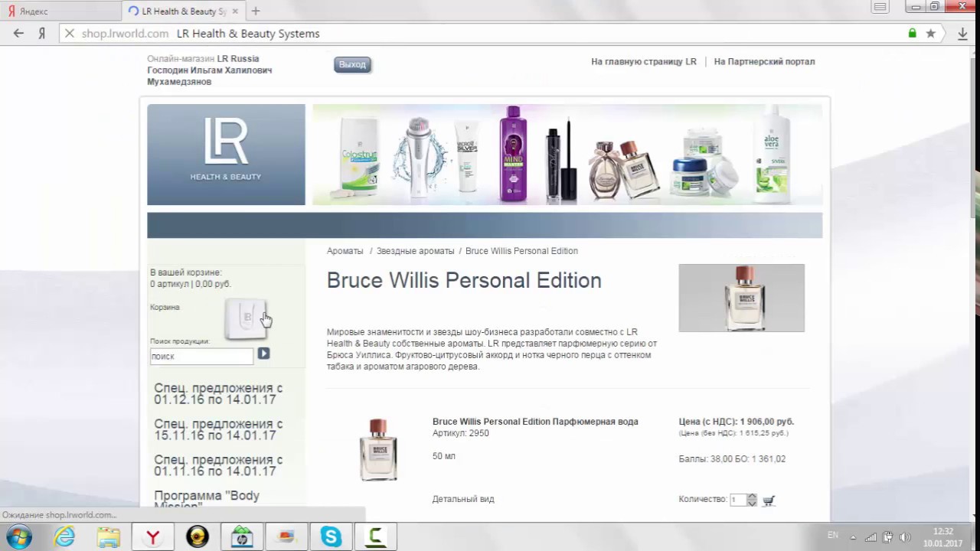Click the Bruce Willis Personal Edition breadcrumb
Image resolution: width=980 pixels, height=551 pixels.
tap(521, 251)
